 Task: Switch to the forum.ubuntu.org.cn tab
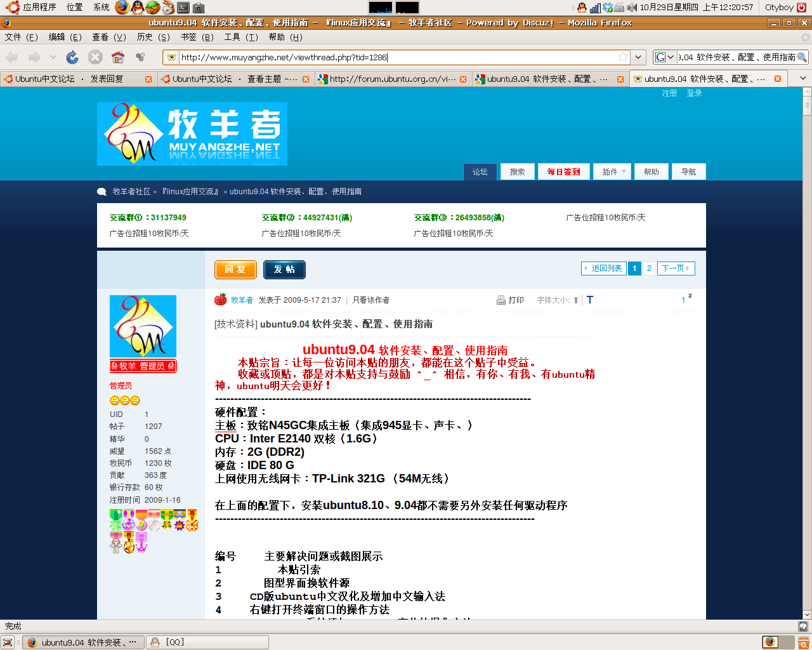point(393,79)
